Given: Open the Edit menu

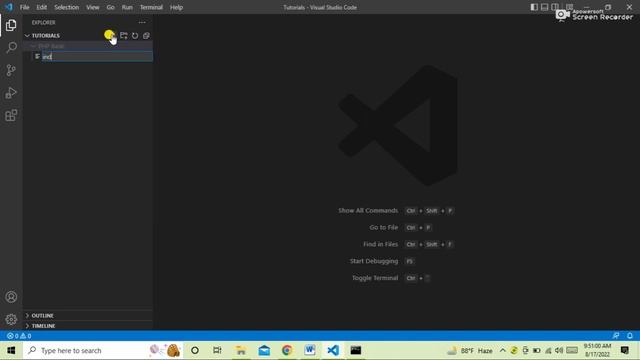Looking at the screenshot, I should pyautogui.click(x=42, y=7).
